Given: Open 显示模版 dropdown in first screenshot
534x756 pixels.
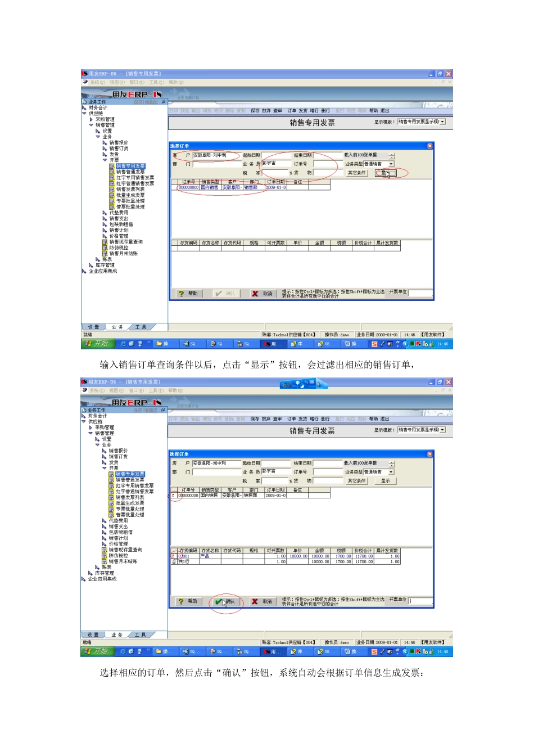Looking at the screenshot, I should click(442, 121).
